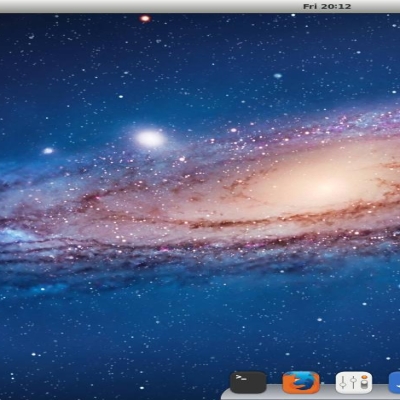This screenshot has height=400, width=400.
Task: Click the glowing galaxy core on desktop
Action: [x=328, y=185]
